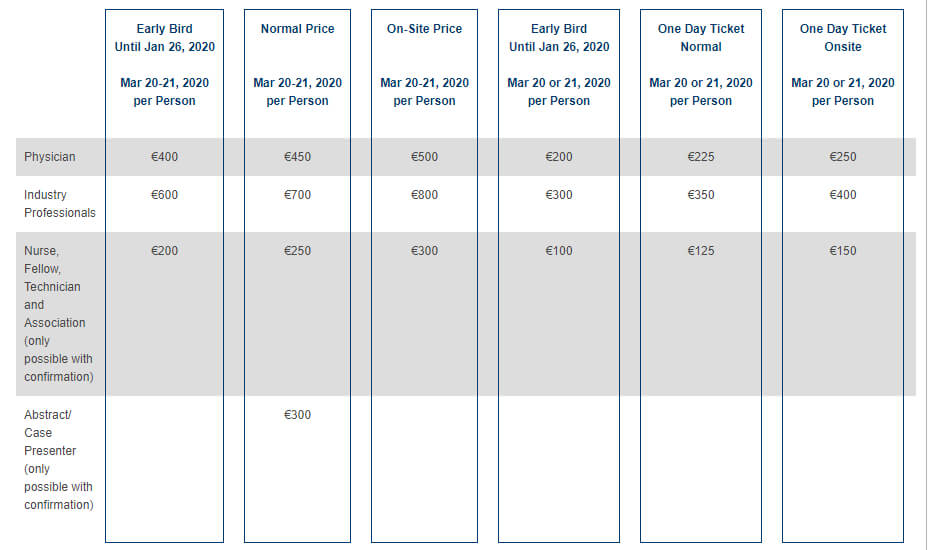930x550 pixels.
Task: Click the Physician one-day onsite €250 price
Action: [x=843, y=157]
